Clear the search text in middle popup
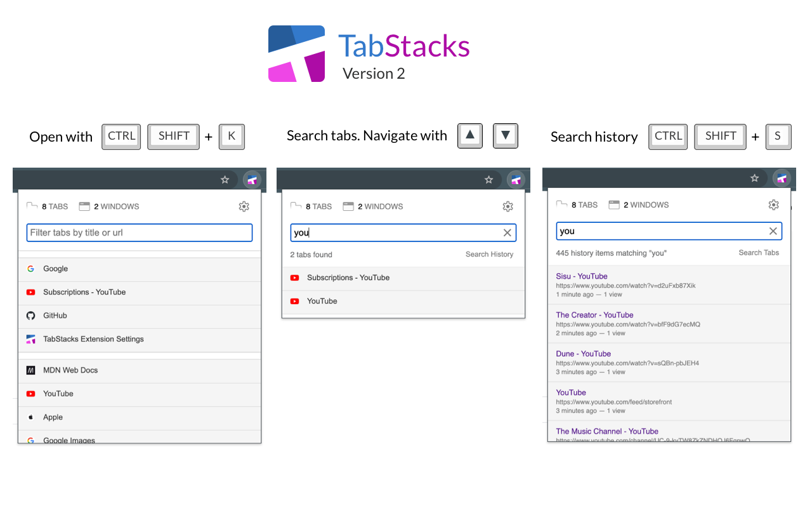Viewport: 812px width, 508px height. point(507,233)
